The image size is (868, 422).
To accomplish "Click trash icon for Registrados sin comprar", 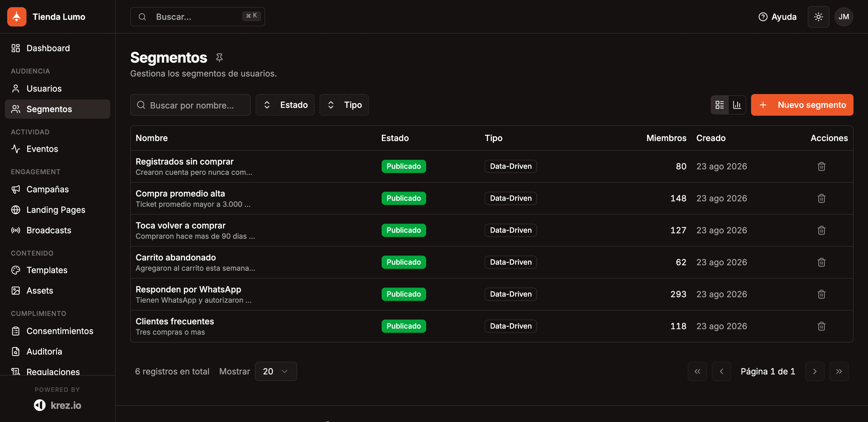I will 821,166.
